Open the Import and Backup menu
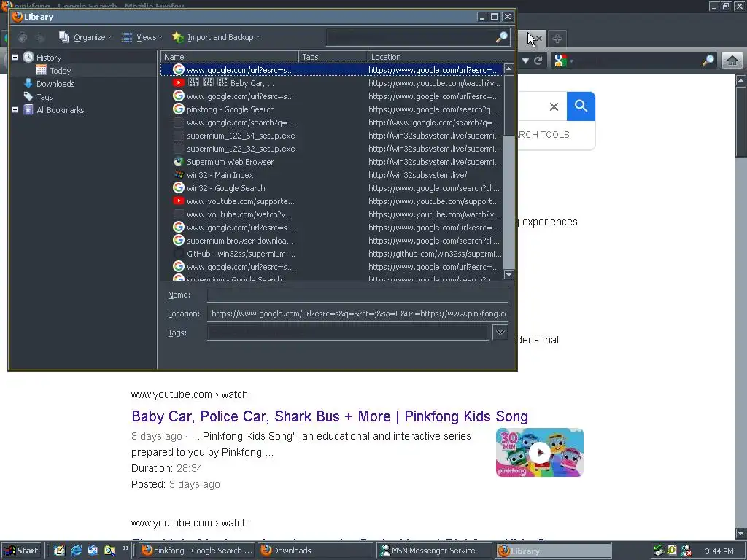 216,37
